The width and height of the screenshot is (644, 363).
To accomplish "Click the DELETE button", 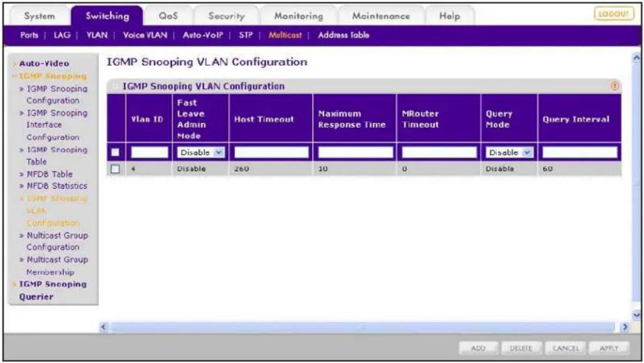I will click(x=520, y=348).
